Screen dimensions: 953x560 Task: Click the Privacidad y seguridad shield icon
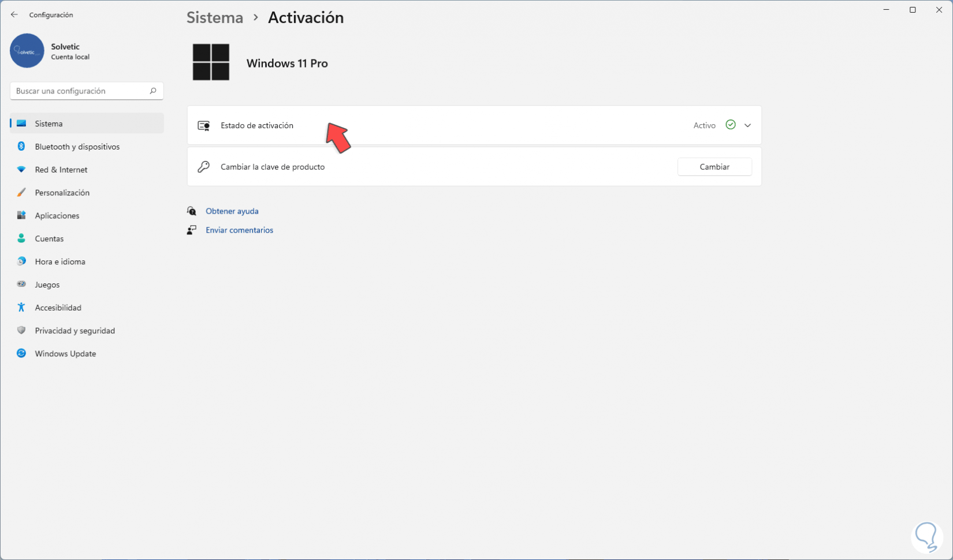(x=21, y=331)
